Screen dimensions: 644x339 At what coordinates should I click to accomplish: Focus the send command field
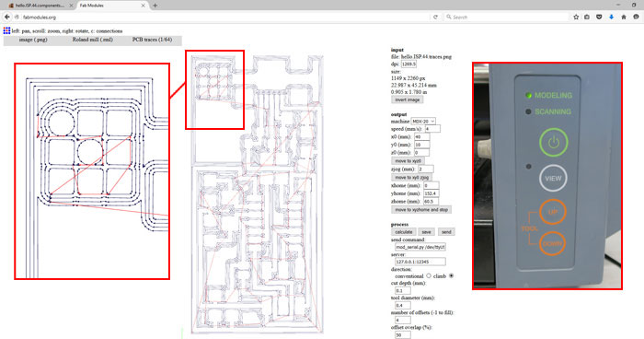click(420, 247)
